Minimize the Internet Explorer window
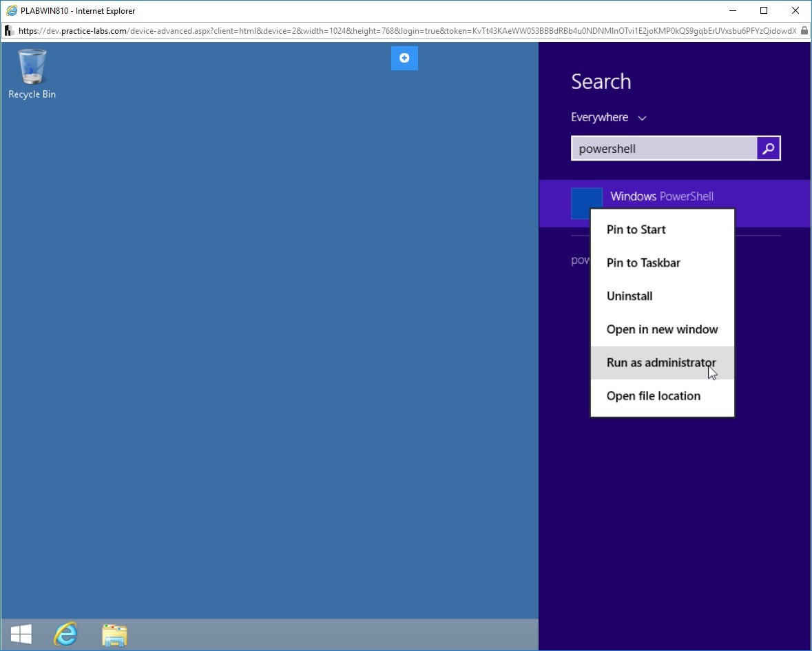 (x=733, y=10)
